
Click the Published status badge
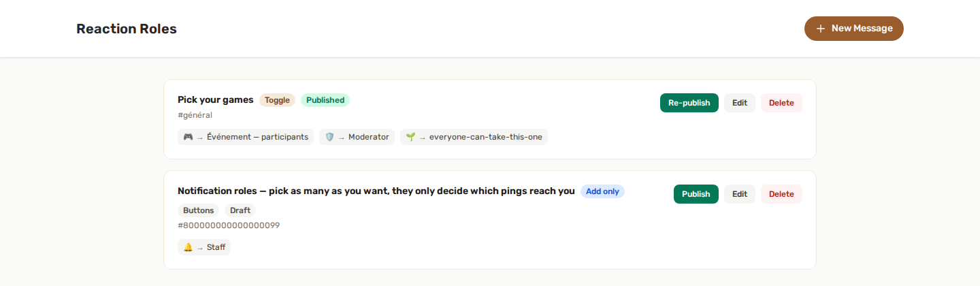[325, 100]
